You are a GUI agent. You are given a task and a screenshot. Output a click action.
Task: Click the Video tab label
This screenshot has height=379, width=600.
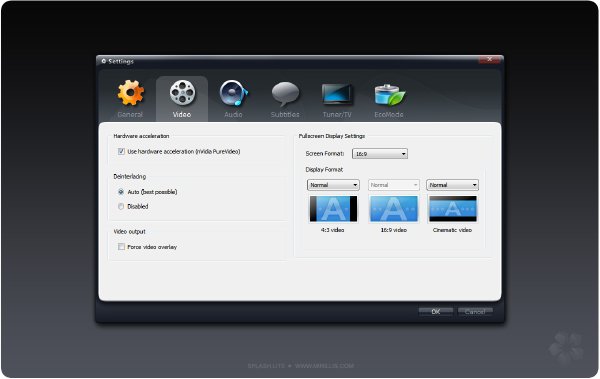(x=182, y=114)
